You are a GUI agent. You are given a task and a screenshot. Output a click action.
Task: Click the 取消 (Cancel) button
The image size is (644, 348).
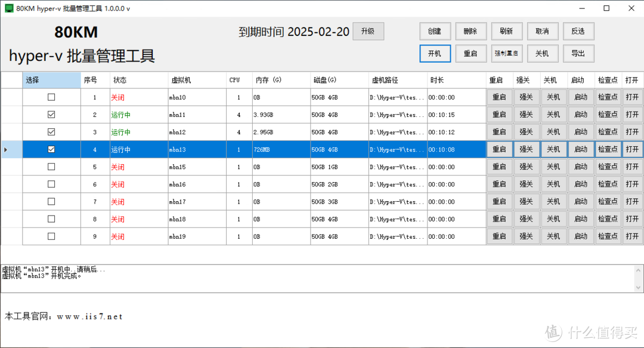pos(543,31)
